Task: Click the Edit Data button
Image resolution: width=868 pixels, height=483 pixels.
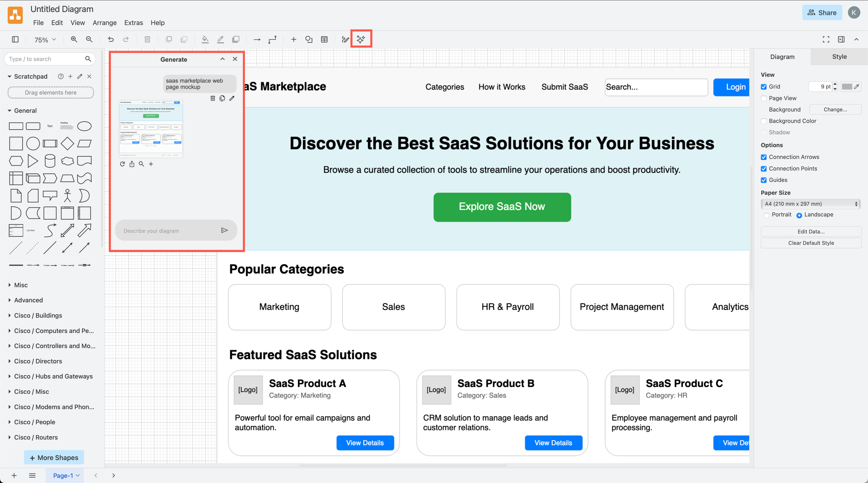Action: click(811, 232)
